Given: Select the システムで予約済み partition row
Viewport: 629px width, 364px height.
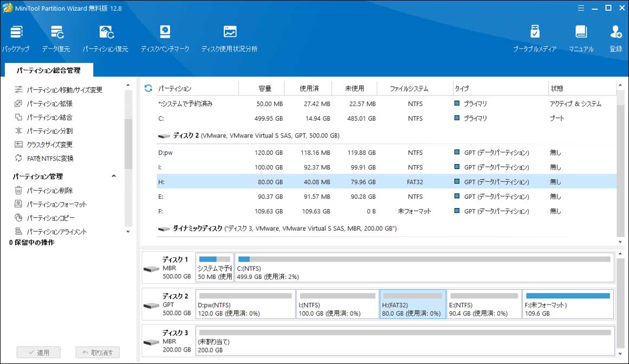Looking at the screenshot, I should [386, 104].
